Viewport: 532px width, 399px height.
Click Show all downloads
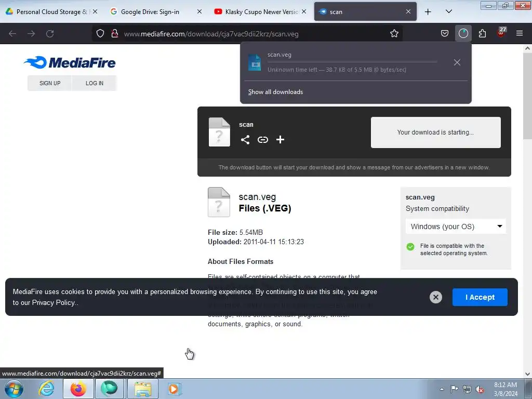275,92
